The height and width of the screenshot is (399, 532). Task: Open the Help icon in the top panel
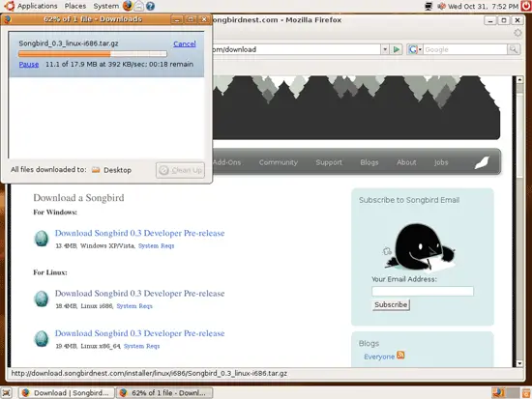point(150,6)
